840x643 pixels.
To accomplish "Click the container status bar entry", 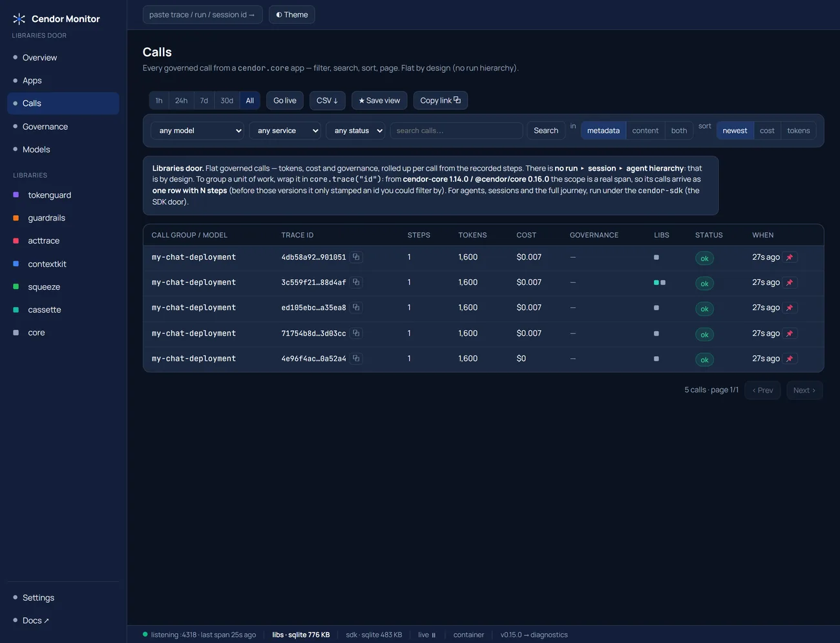I will point(468,635).
